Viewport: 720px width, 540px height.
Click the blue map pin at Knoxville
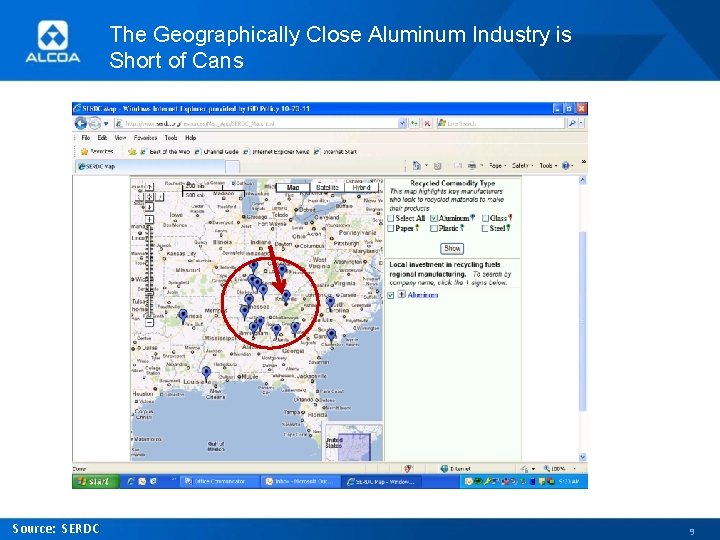pyautogui.click(x=286, y=298)
